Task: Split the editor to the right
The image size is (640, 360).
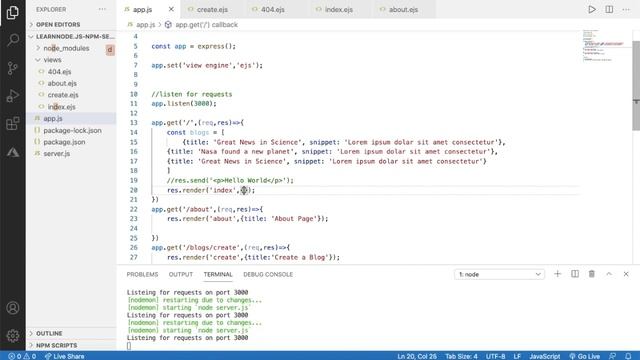Action: (609, 9)
